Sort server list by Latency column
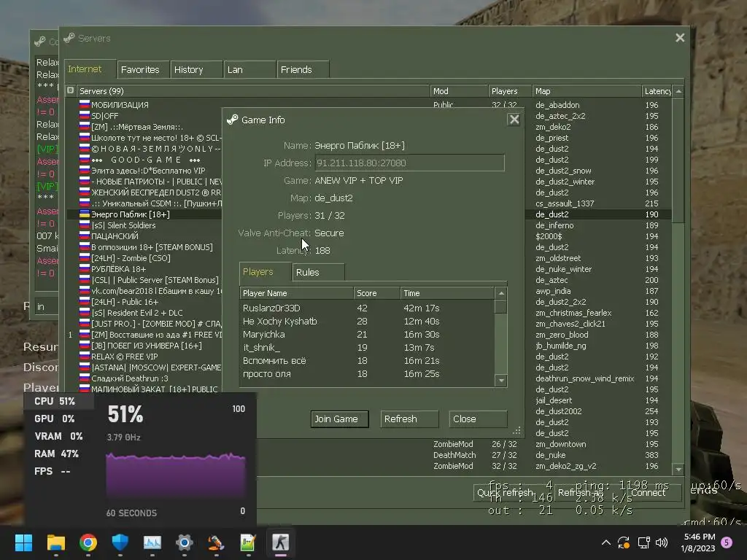747x560 pixels. point(657,91)
